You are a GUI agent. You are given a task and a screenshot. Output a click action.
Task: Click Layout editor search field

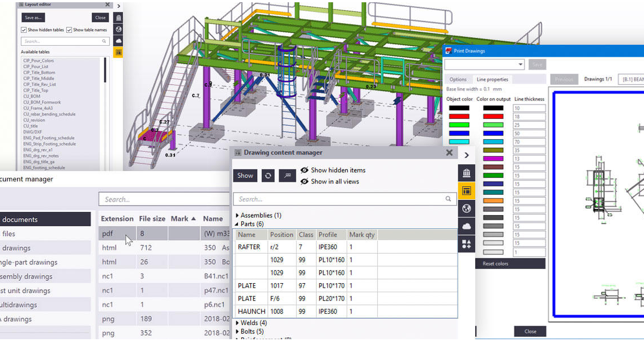[65, 41]
